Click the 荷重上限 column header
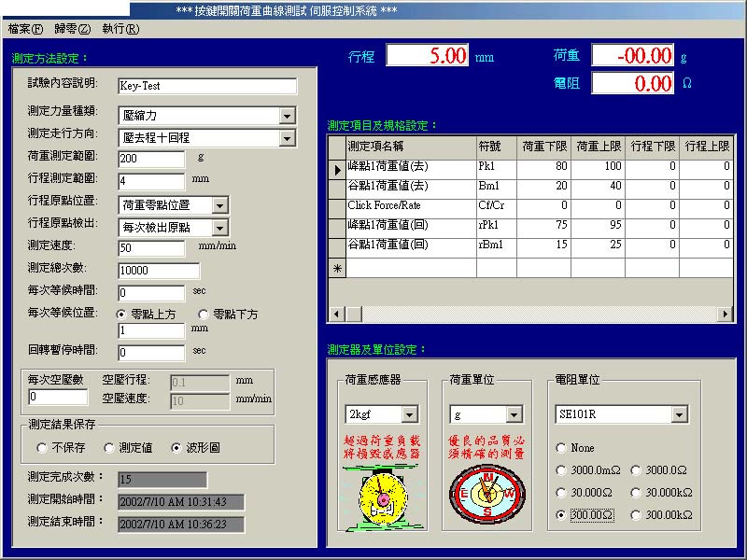747x560 pixels. [598, 147]
